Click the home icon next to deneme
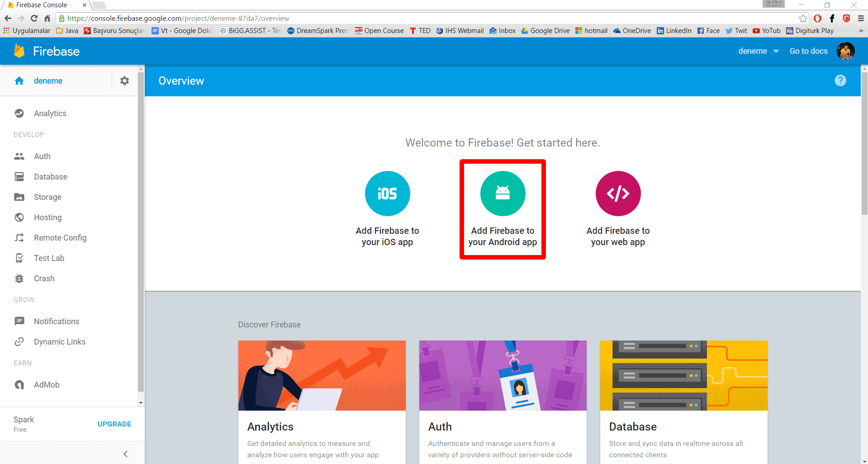The width and height of the screenshot is (868, 464). pyautogui.click(x=19, y=80)
